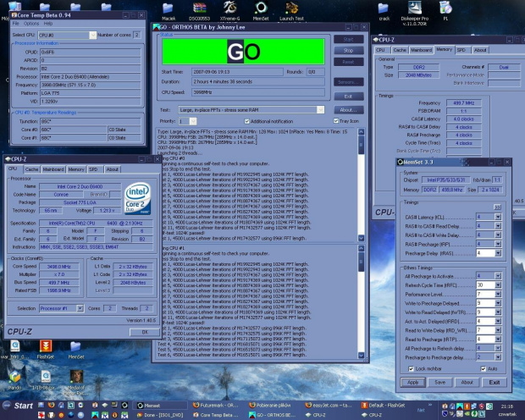Click the ORTHOS Start Time field
525x420 pixels.
tap(237, 72)
